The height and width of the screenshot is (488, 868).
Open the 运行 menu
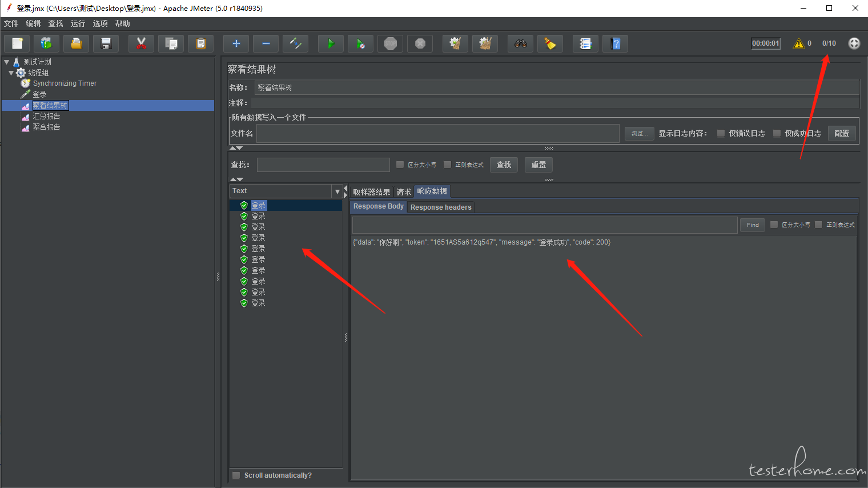[78, 23]
